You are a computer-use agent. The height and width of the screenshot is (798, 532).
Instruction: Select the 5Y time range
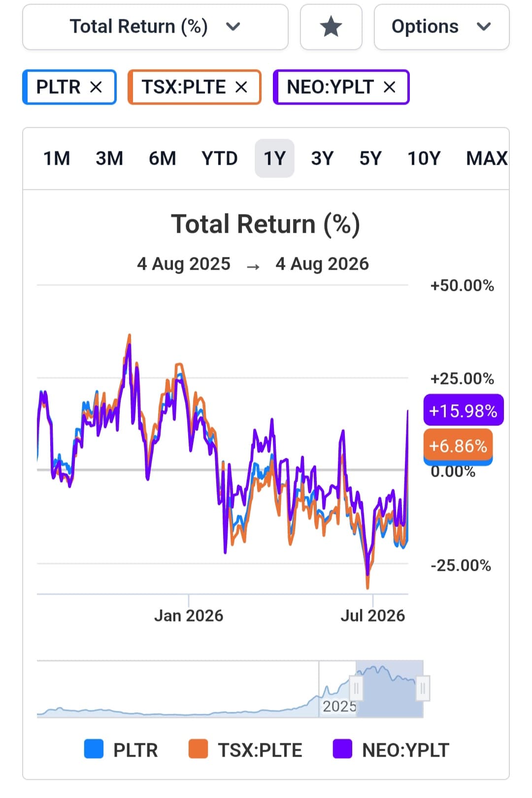click(x=370, y=158)
